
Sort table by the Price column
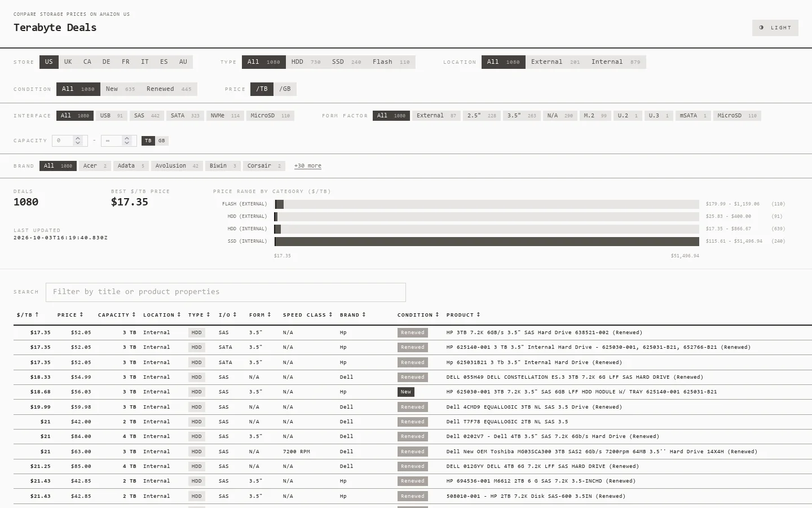click(70, 315)
